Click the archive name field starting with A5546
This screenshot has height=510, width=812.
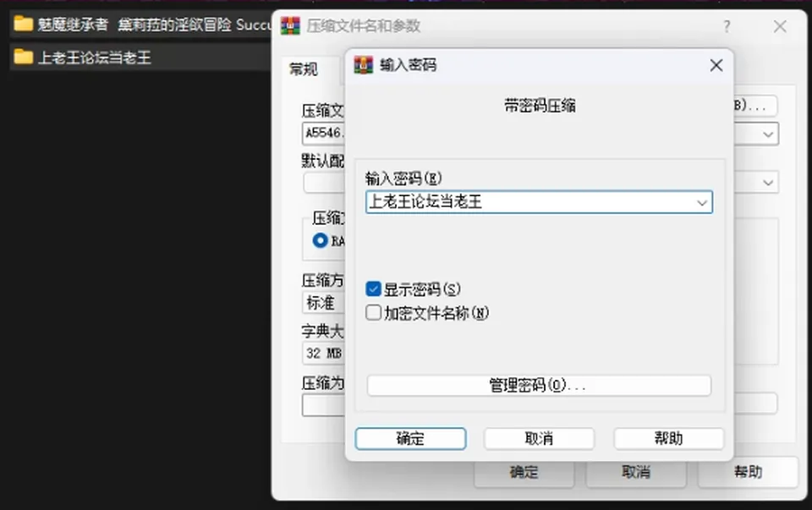pos(324,134)
